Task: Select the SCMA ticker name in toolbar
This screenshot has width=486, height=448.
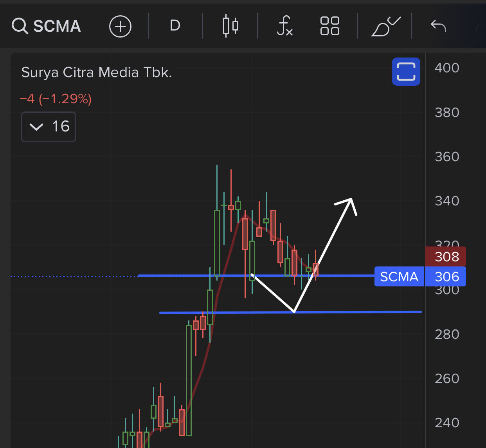Action: click(x=57, y=26)
